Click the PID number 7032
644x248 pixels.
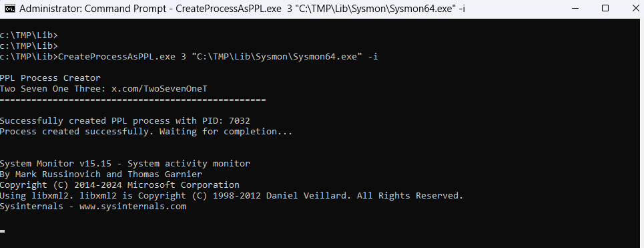coord(240,121)
